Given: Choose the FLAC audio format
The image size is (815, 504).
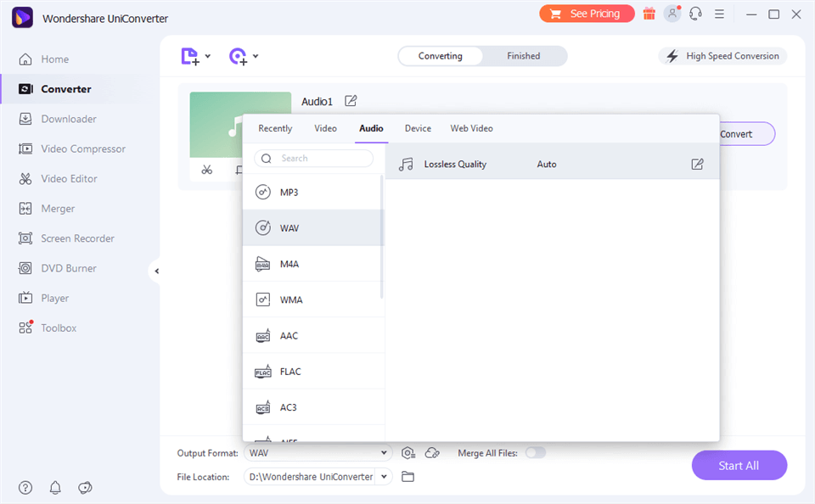Looking at the screenshot, I should click(x=313, y=372).
